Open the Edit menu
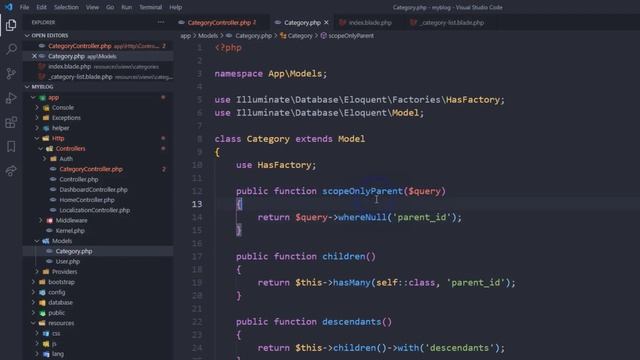640x360 pixels. click(41, 7)
